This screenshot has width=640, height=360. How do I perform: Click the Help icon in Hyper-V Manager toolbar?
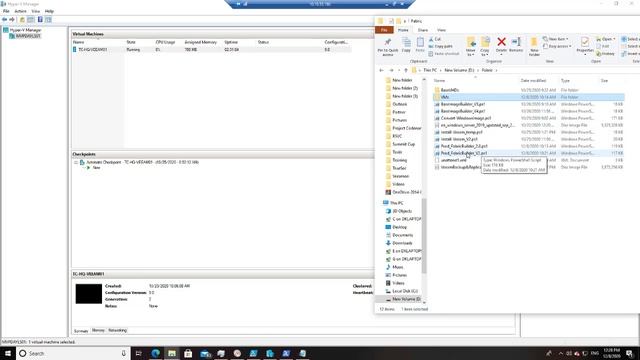click(x=40, y=20)
